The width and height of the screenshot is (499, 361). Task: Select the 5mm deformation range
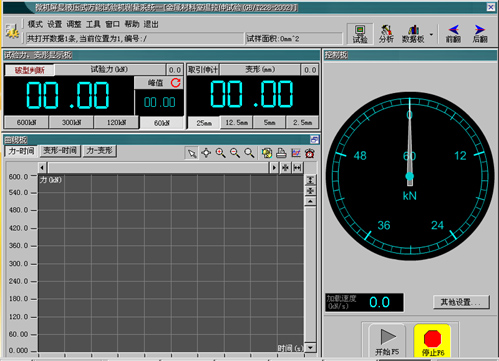269,123
